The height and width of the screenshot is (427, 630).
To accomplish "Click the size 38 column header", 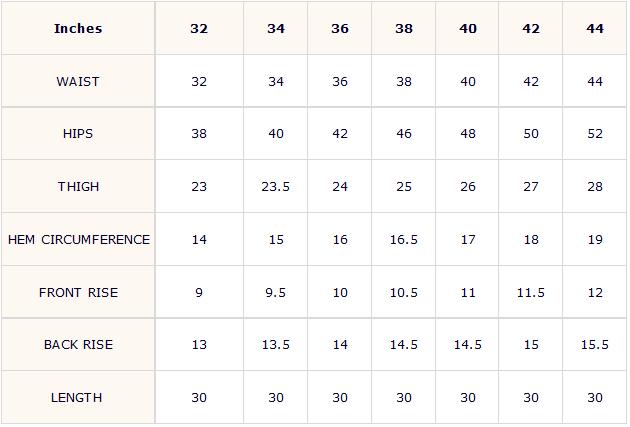I will click(404, 29).
